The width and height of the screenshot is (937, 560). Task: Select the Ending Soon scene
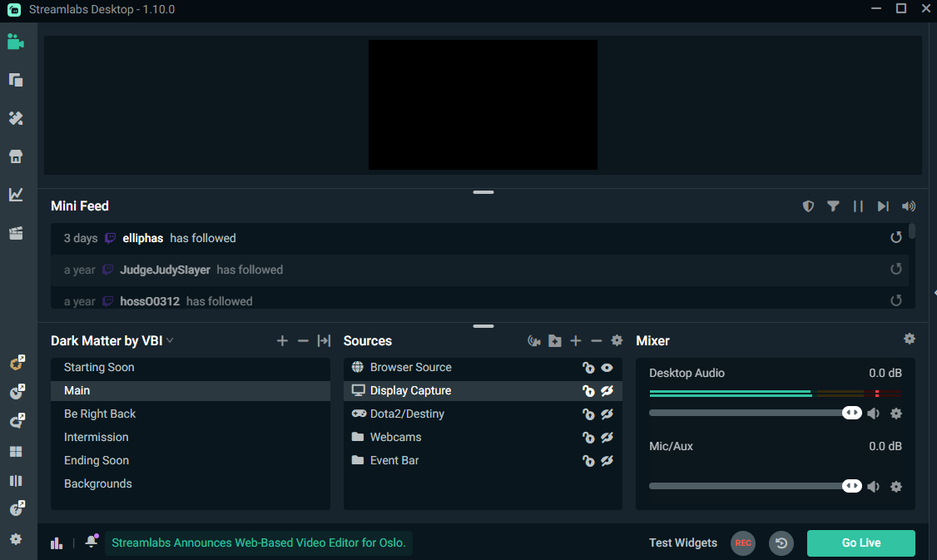coord(191,461)
